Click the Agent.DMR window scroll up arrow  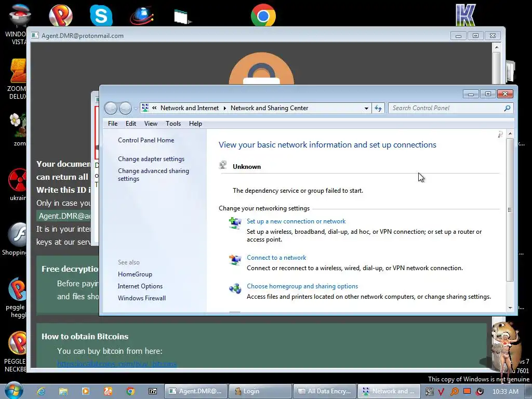click(496, 47)
